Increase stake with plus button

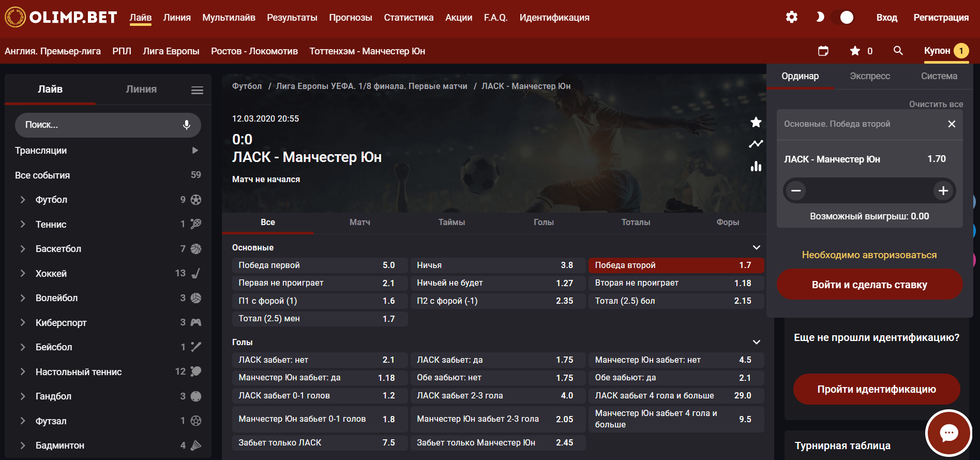[x=943, y=190]
